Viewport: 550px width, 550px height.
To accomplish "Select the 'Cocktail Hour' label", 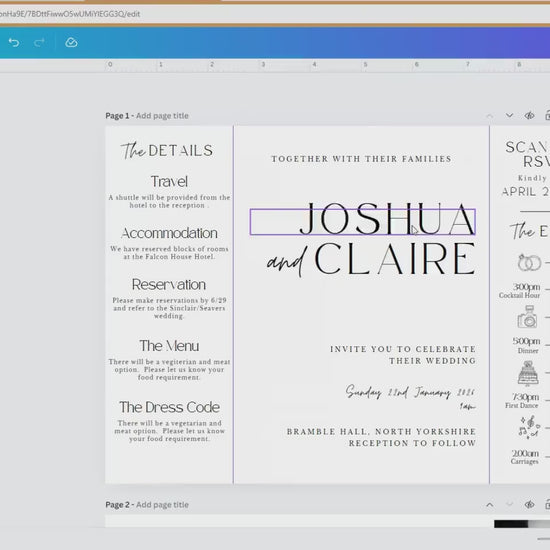I will tap(519, 295).
